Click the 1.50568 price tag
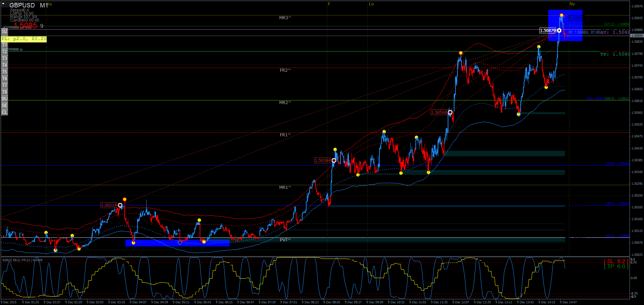Image resolution: width=644 pixels, height=305 pixels. 439,112
